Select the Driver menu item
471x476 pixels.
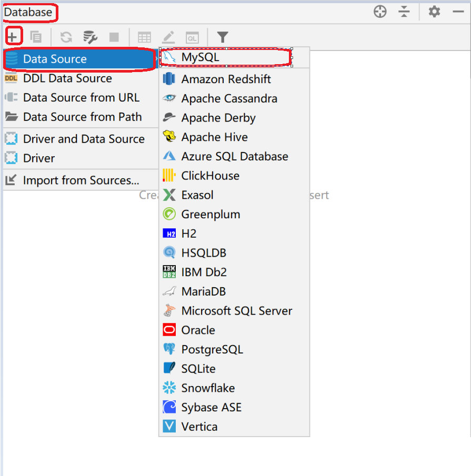[81, 158]
